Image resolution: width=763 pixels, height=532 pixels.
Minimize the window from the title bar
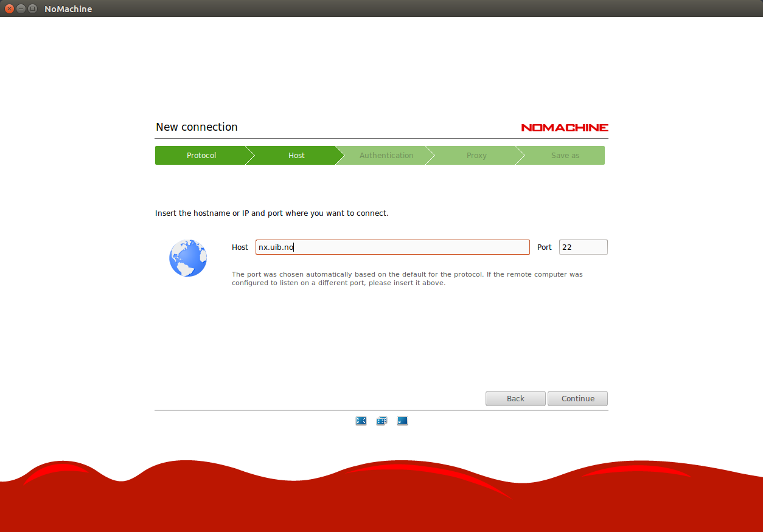(21, 9)
